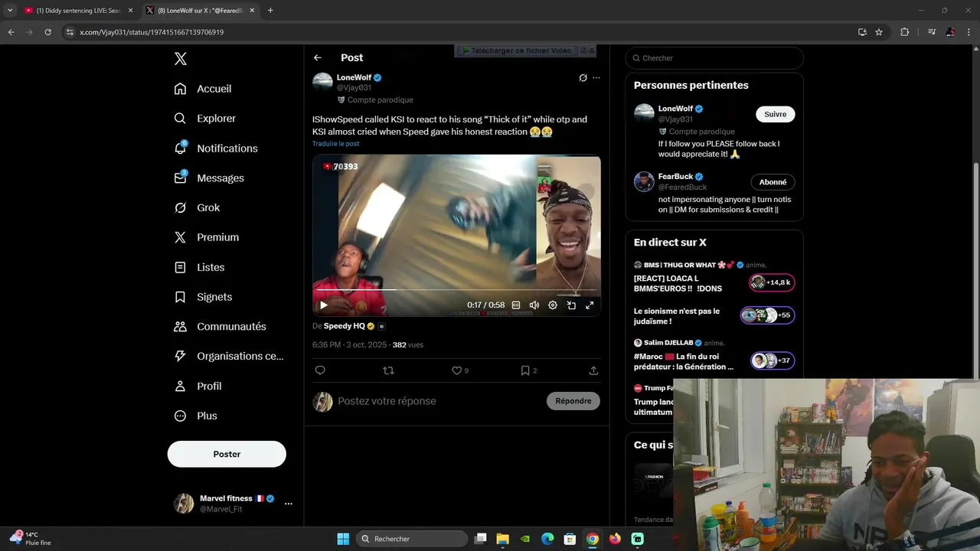Click Traduire le post link

click(335, 144)
